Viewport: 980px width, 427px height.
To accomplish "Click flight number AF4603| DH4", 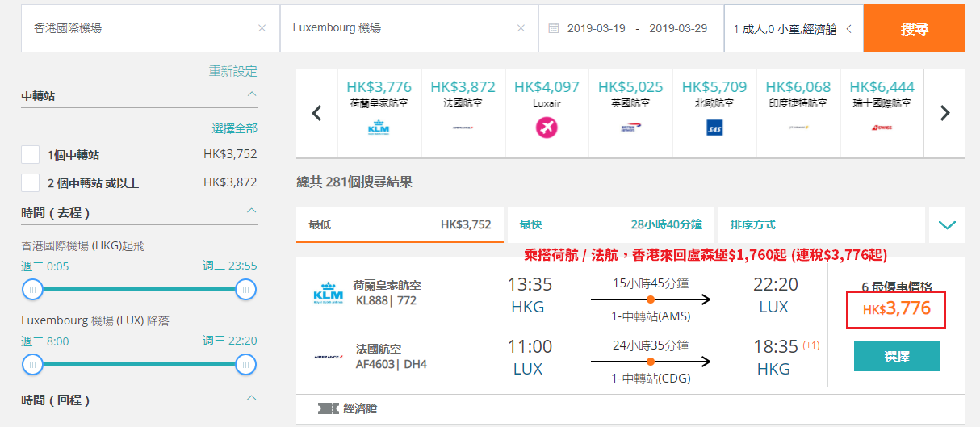I will tap(392, 364).
